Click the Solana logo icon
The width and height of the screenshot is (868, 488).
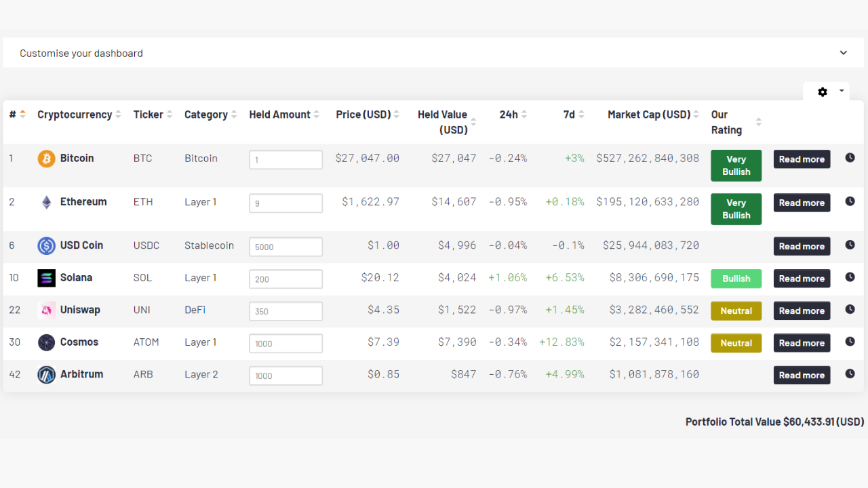46,278
